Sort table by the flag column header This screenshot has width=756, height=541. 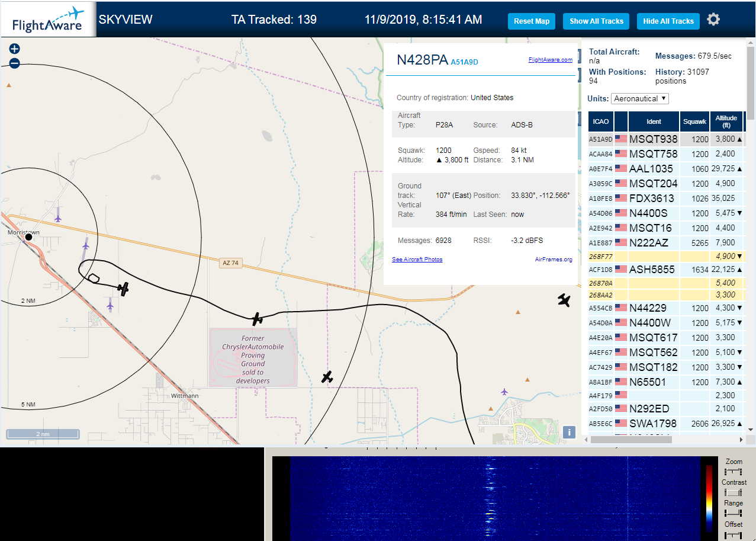621,121
